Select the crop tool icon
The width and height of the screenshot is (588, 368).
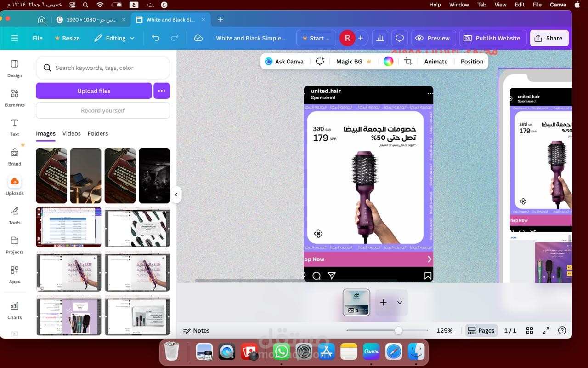[x=408, y=61]
